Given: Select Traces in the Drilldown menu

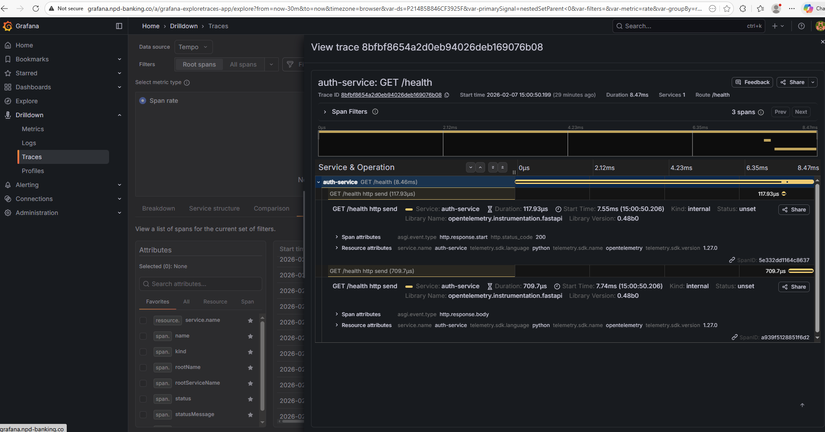Looking at the screenshot, I should (x=32, y=157).
